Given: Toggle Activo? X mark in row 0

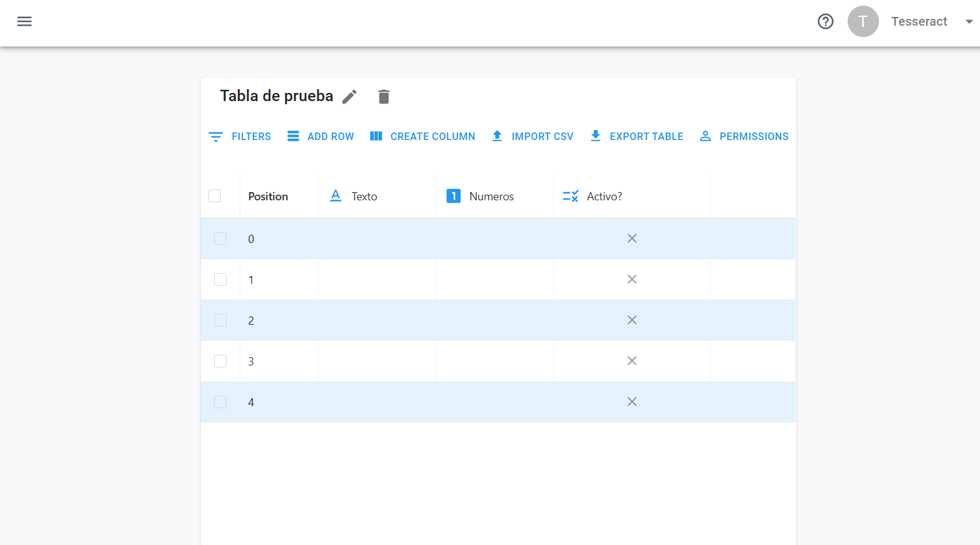Looking at the screenshot, I should tap(632, 239).
